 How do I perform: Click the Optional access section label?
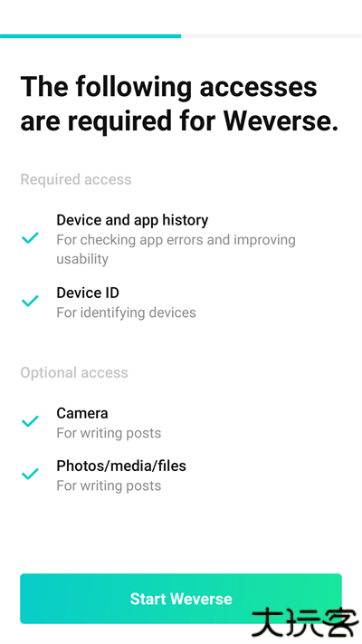coord(74,372)
